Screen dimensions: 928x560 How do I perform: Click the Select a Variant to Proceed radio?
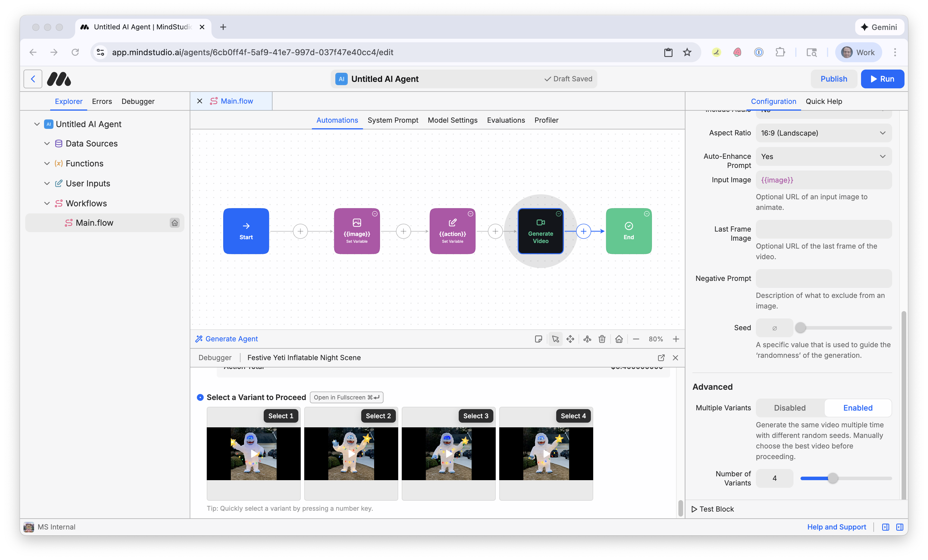(x=200, y=397)
